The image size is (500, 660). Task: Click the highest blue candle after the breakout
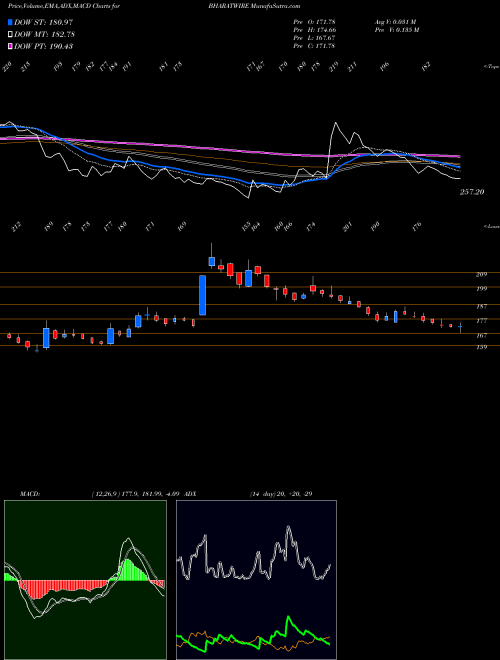pos(212,261)
